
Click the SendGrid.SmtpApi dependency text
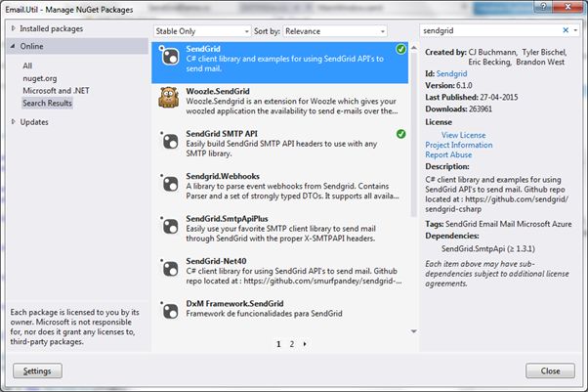click(x=488, y=248)
